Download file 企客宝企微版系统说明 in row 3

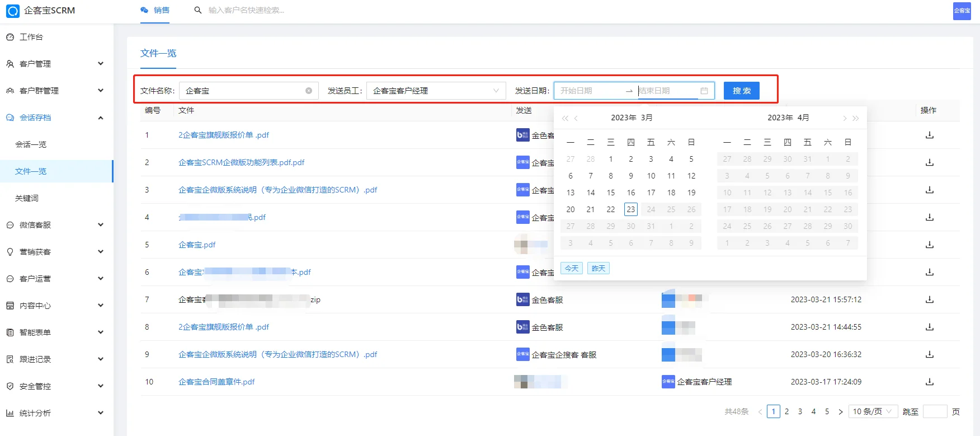pyautogui.click(x=930, y=190)
